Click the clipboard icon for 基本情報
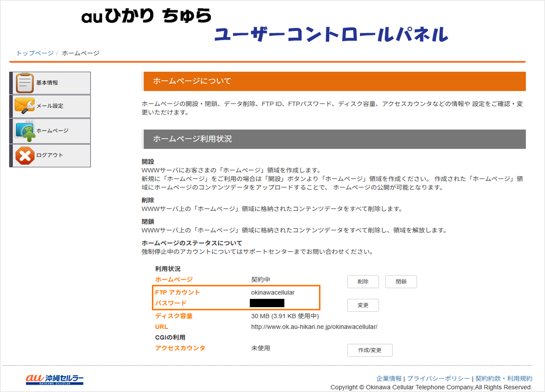 (25, 83)
